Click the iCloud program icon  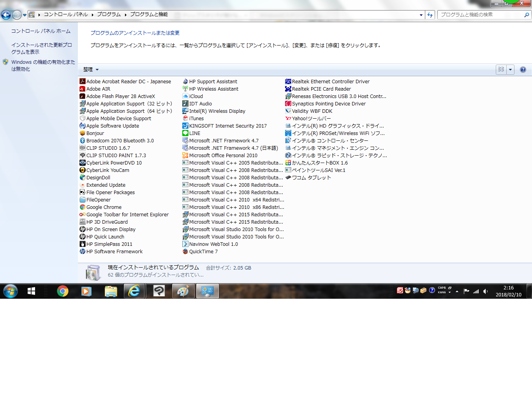pyautogui.click(x=185, y=96)
